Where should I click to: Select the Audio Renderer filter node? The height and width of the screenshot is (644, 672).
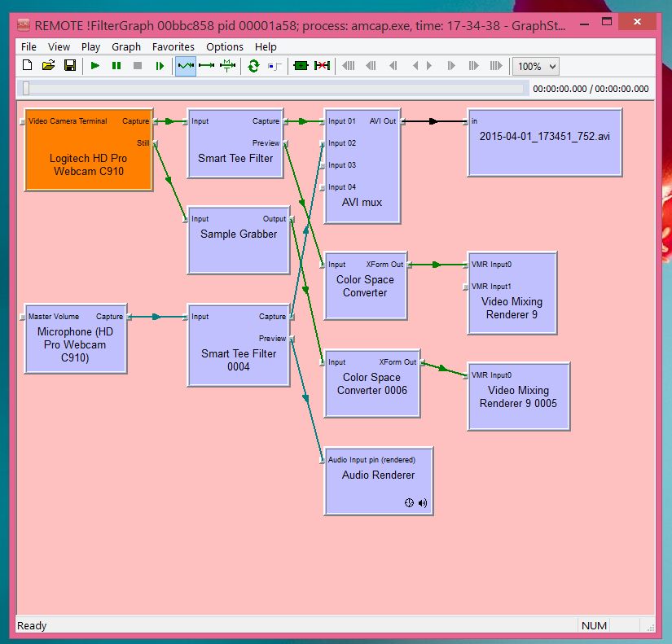pyautogui.click(x=379, y=482)
